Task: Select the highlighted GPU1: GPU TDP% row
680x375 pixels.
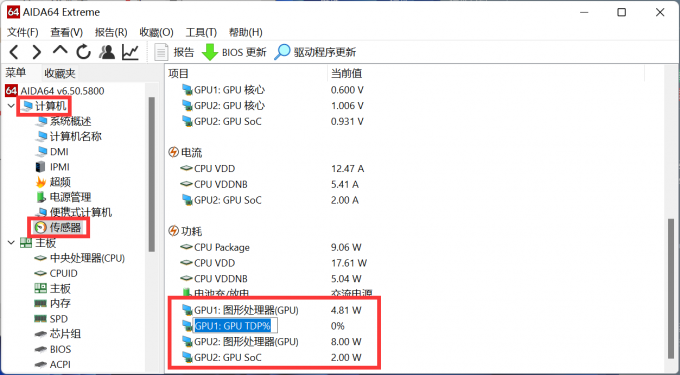Action: point(263,326)
